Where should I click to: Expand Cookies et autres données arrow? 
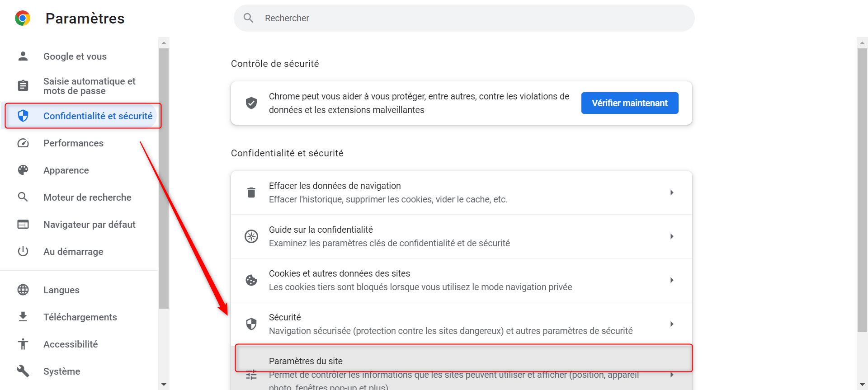pos(672,280)
